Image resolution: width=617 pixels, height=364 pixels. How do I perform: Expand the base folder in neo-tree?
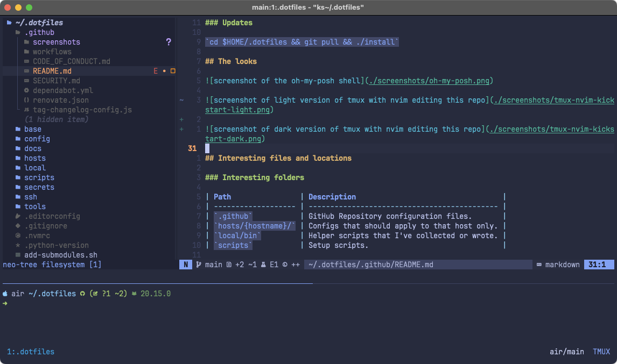coord(32,129)
